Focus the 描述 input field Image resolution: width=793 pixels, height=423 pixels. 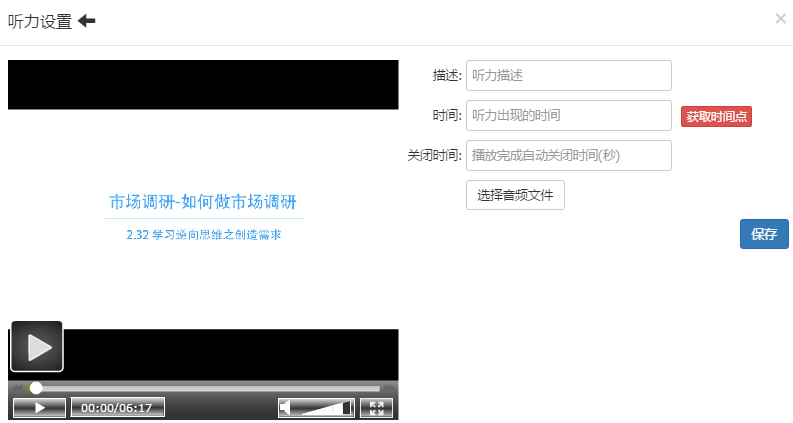(x=568, y=75)
